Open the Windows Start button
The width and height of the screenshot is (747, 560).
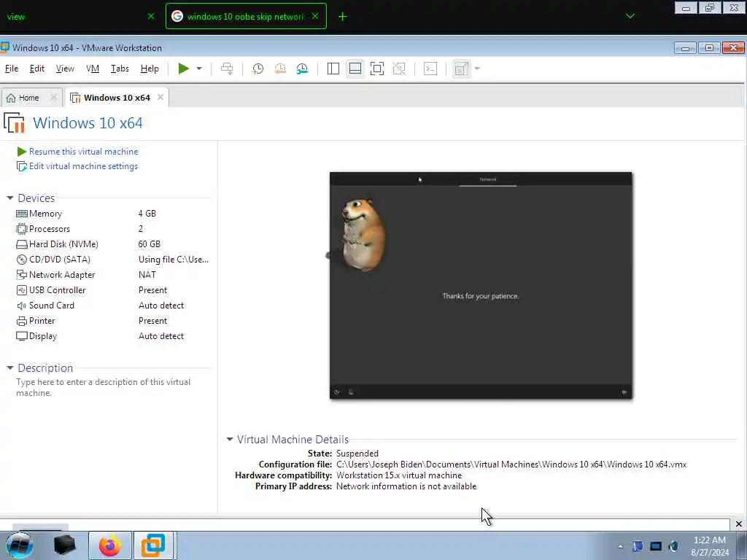tap(20, 545)
